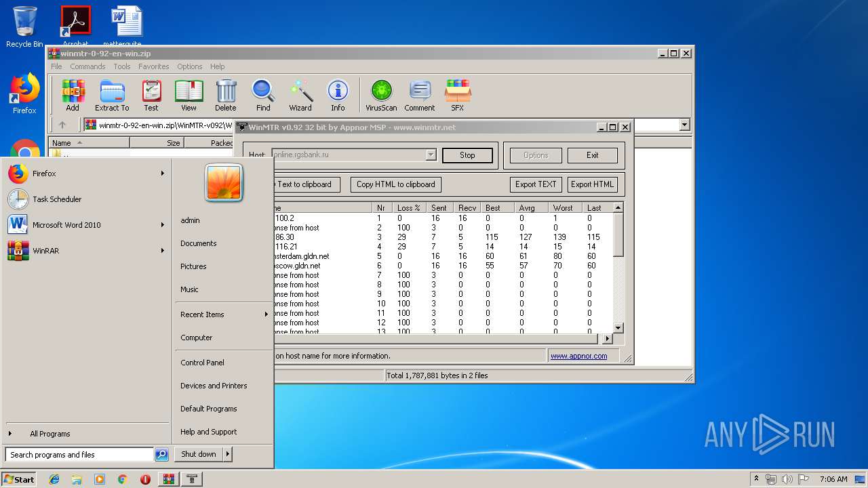Click Opera icon on taskbar
The height and width of the screenshot is (488, 868).
pos(145,479)
